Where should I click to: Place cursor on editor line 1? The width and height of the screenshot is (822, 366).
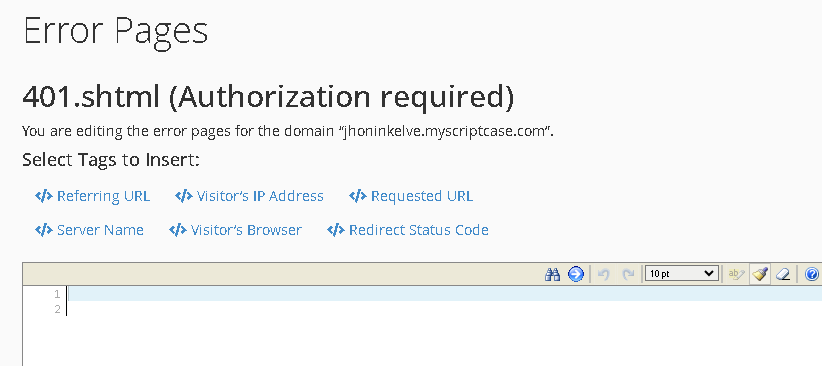[445, 294]
